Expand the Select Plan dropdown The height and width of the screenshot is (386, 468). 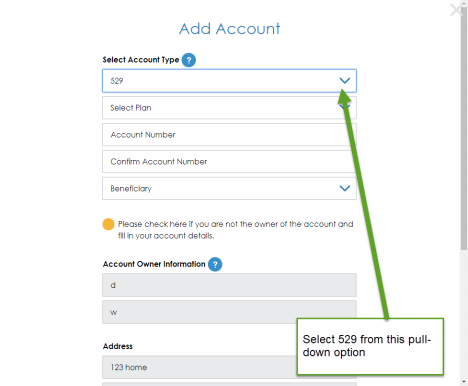(x=229, y=108)
